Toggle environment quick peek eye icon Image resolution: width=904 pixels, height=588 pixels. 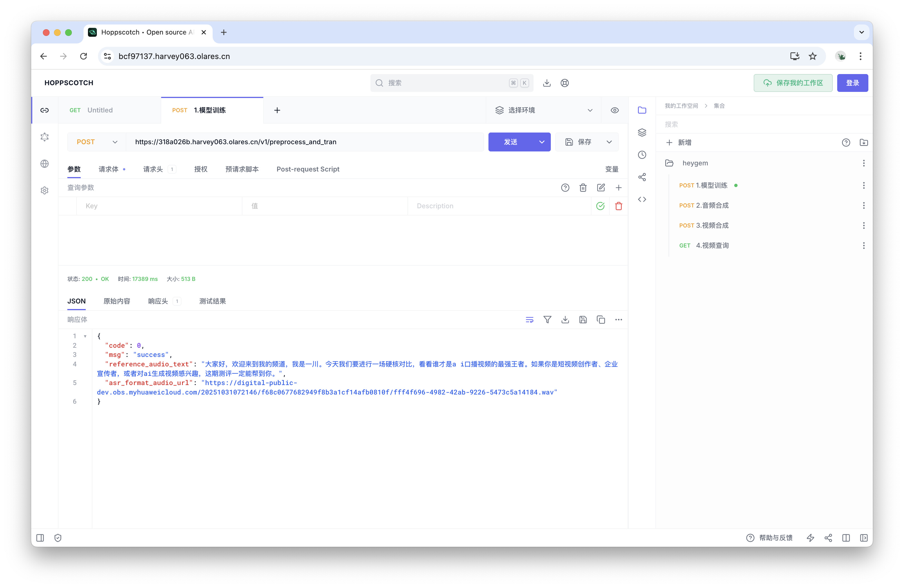coord(615,110)
